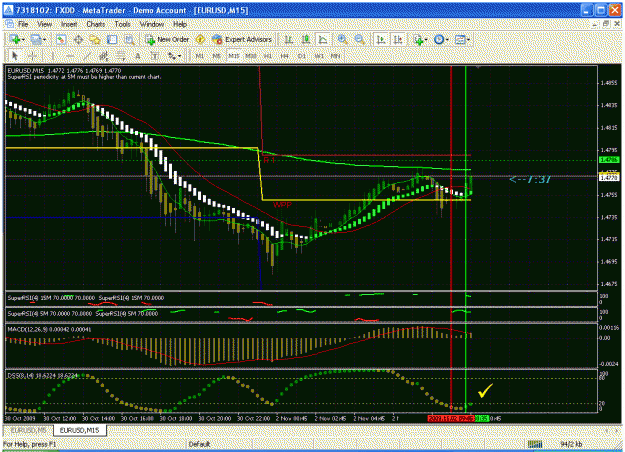The height and width of the screenshot is (452, 625).
Task: Switch timeframe to H1
Action: click(x=267, y=56)
